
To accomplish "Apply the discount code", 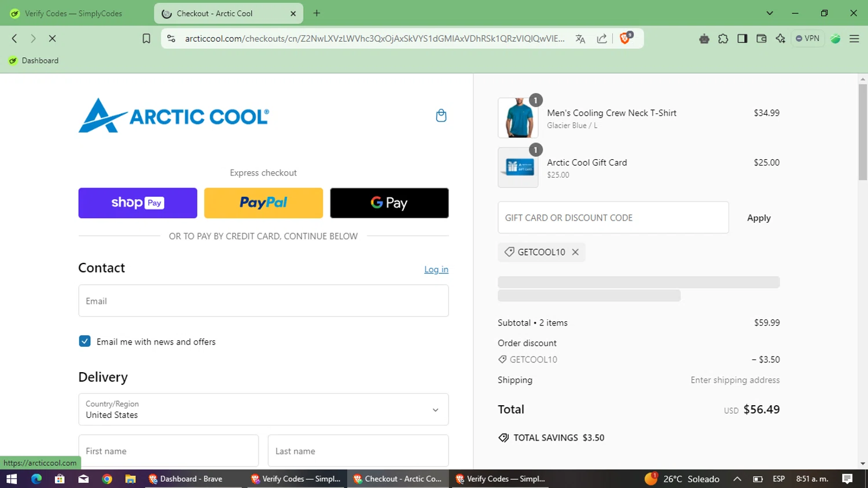I will (x=759, y=218).
